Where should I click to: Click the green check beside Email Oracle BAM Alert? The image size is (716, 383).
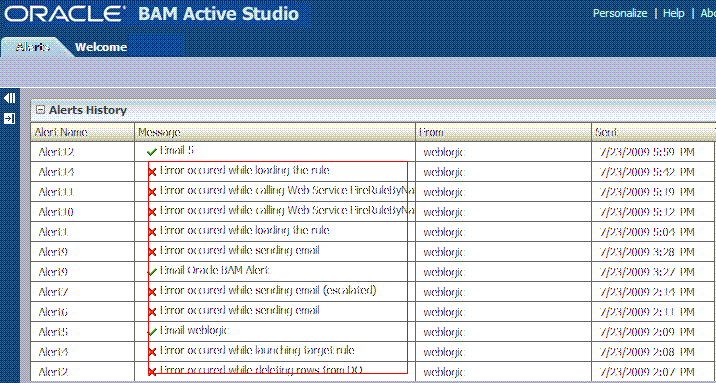point(153,272)
